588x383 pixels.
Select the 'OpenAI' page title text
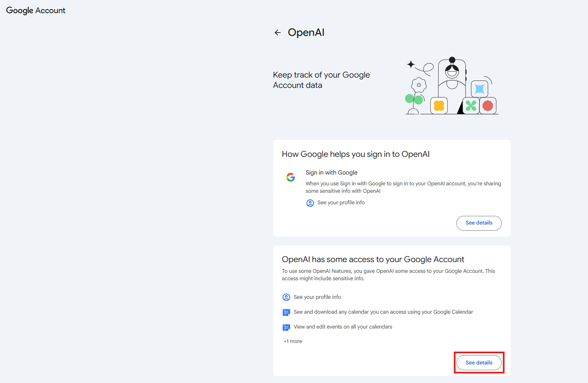306,33
